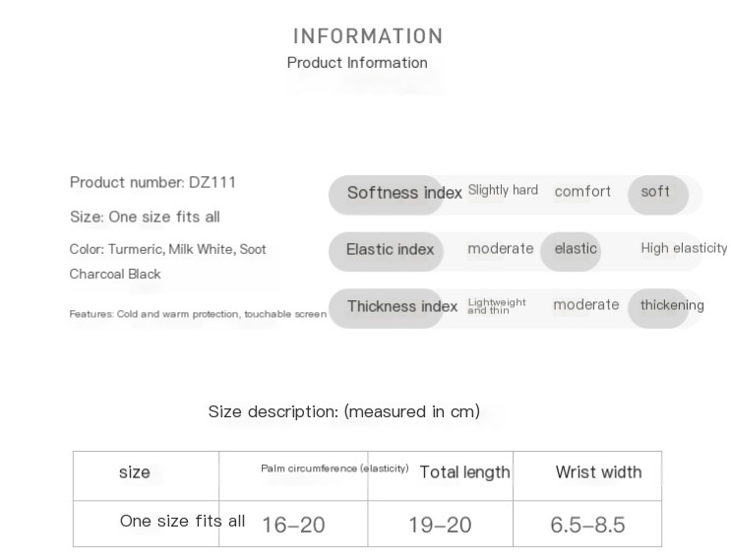The width and height of the screenshot is (731, 560).
Task: Click the 'Size: One size fits all' line
Action: point(145,217)
